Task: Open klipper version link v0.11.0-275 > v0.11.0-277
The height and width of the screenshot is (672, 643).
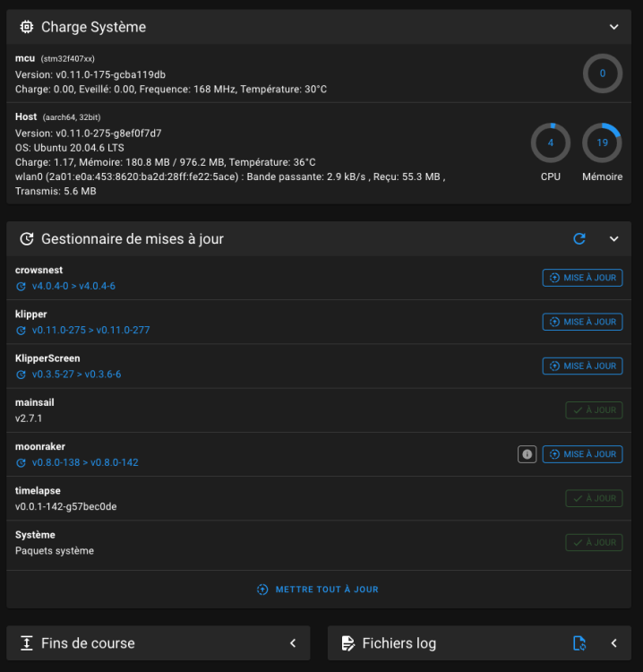Action: [90, 331]
